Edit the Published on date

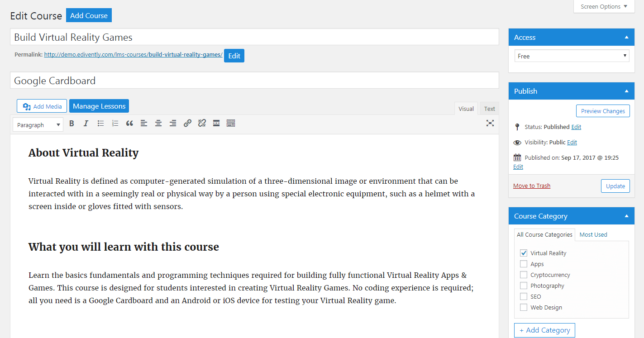tap(518, 167)
